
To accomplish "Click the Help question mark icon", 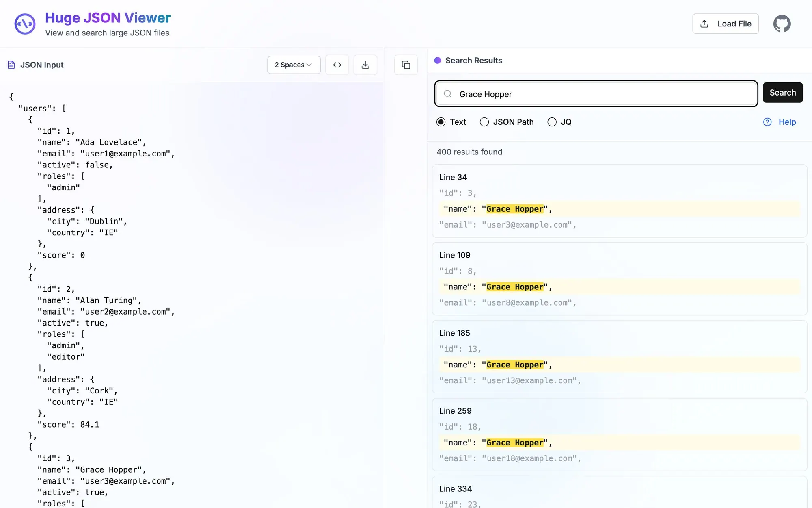I will coord(767,122).
